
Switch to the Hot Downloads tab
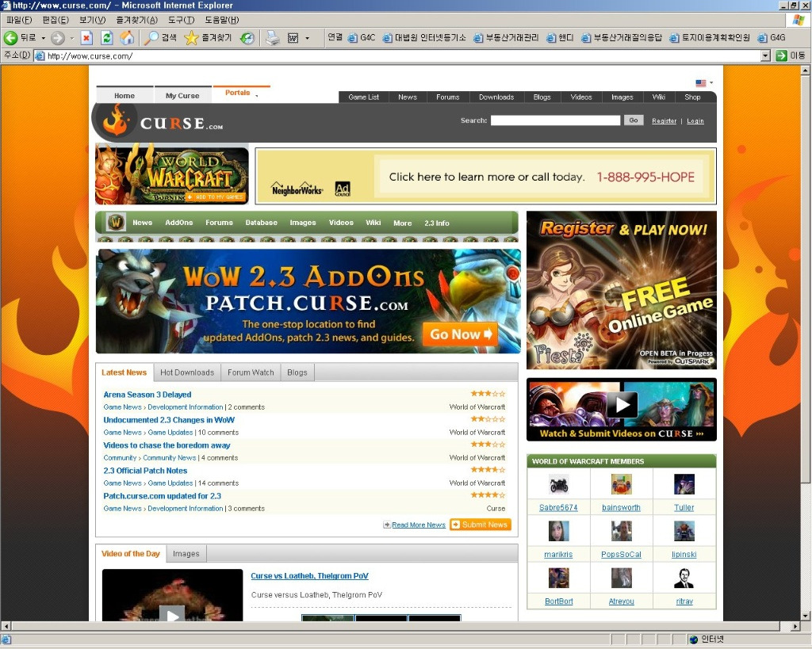pyautogui.click(x=187, y=372)
